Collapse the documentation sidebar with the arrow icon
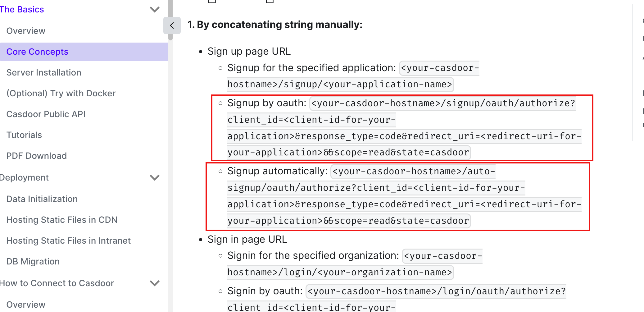The image size is (644, 312). pos(172,25)
